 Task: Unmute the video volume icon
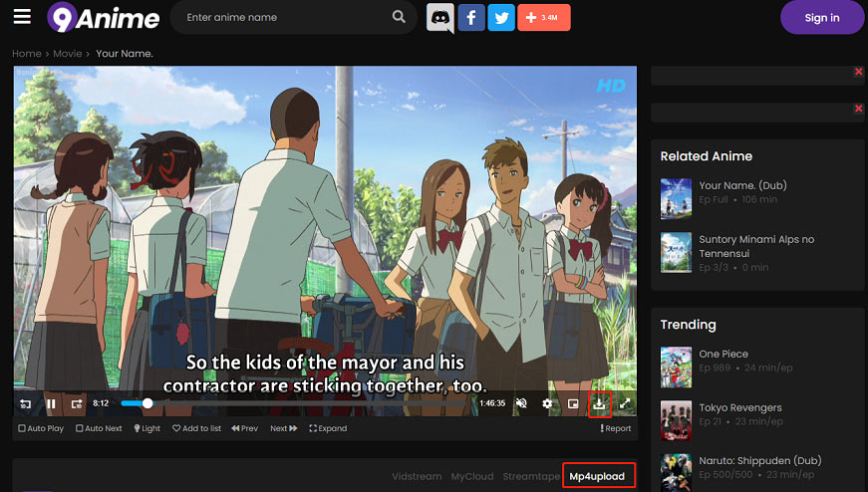coord(521,403)
